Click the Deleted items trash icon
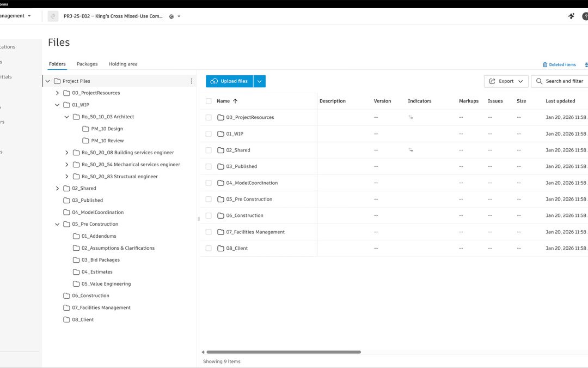 pyautogui.click(x=545, y=64)
